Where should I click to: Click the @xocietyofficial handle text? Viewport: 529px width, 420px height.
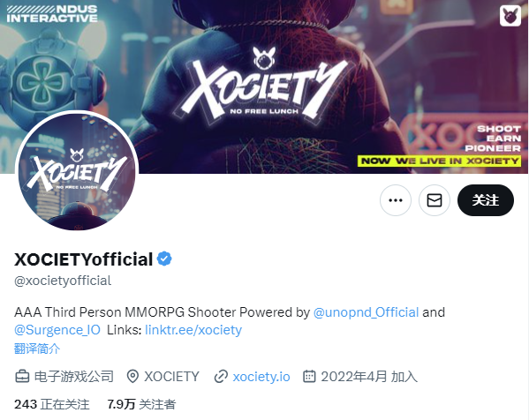63,281
